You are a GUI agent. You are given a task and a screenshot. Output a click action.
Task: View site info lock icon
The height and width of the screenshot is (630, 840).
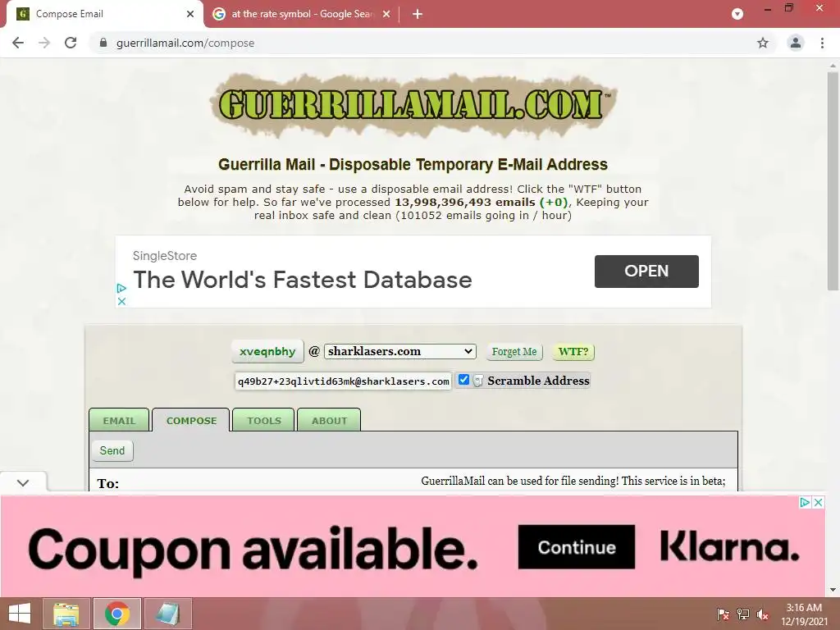click(103, 43)
